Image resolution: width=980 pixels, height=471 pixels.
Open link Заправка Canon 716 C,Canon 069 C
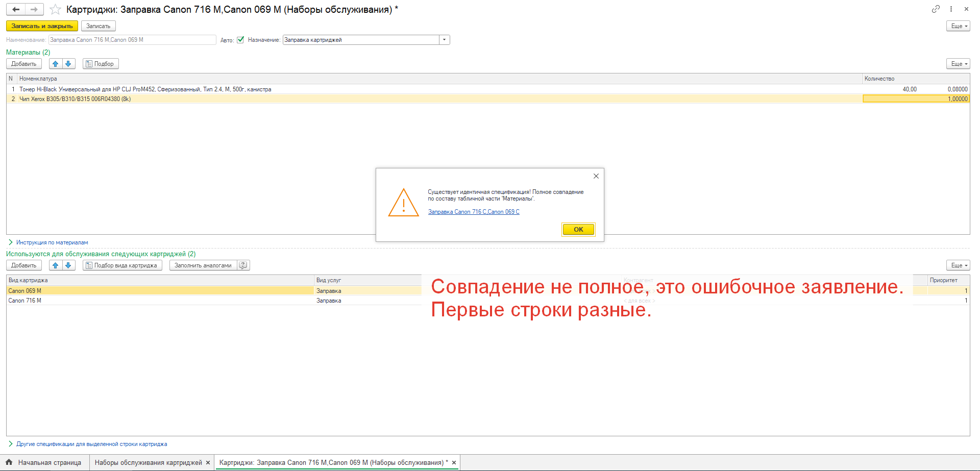tap(474, 212)
